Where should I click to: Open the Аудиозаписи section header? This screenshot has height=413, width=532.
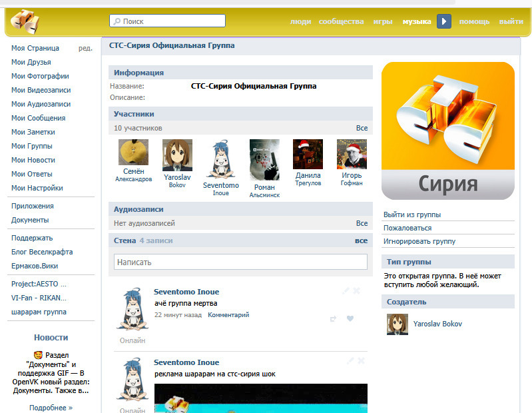(x=138, y=209)
